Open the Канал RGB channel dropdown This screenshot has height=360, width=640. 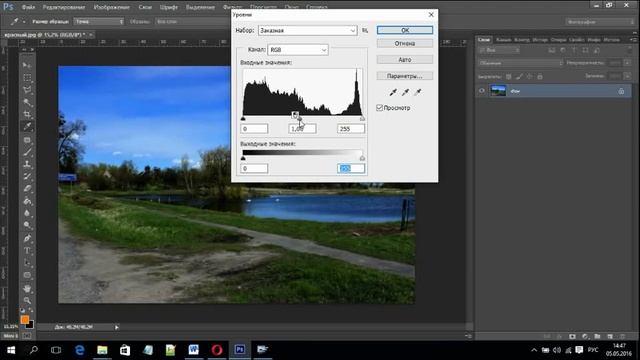click(298, 50)
